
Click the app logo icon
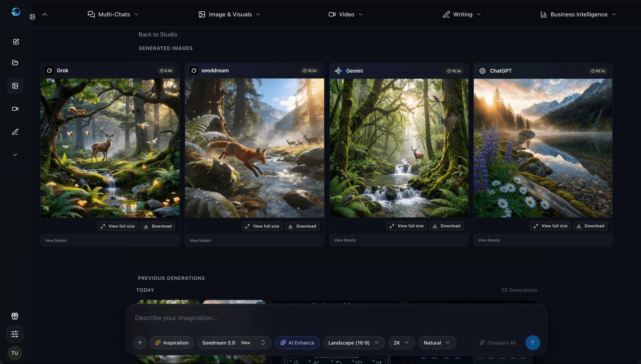click(x=16, y=12)
